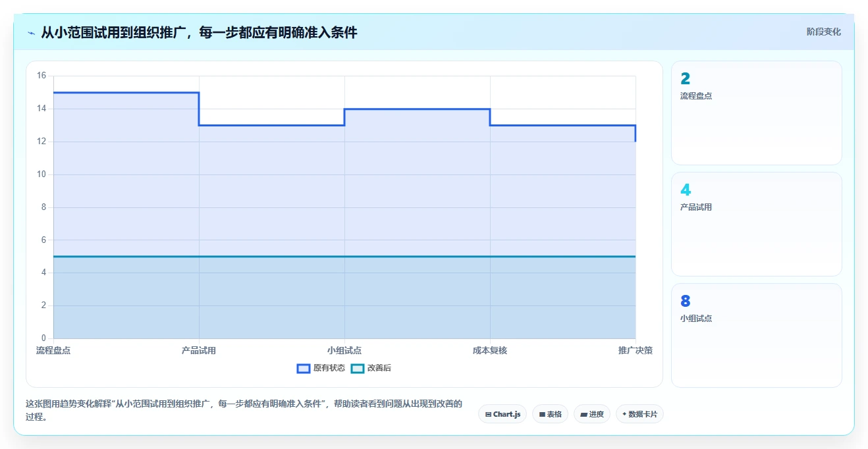Click the icon inside the Chart.js chip

[488, 415]
